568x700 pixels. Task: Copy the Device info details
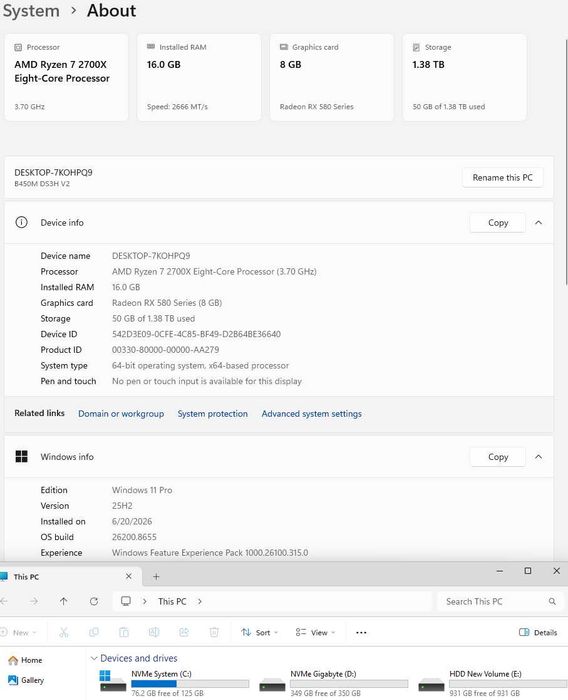pos(498,223)
